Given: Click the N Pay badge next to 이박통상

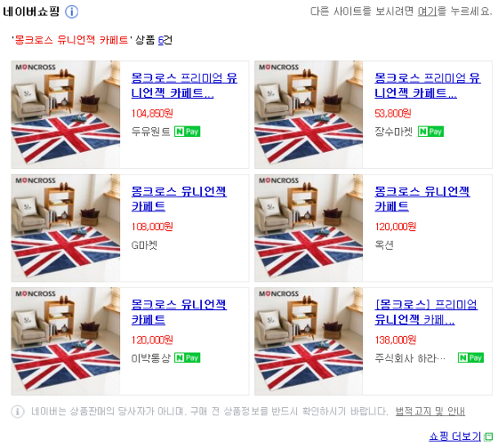Looking at the screenshot, I should tap(187, 358).
